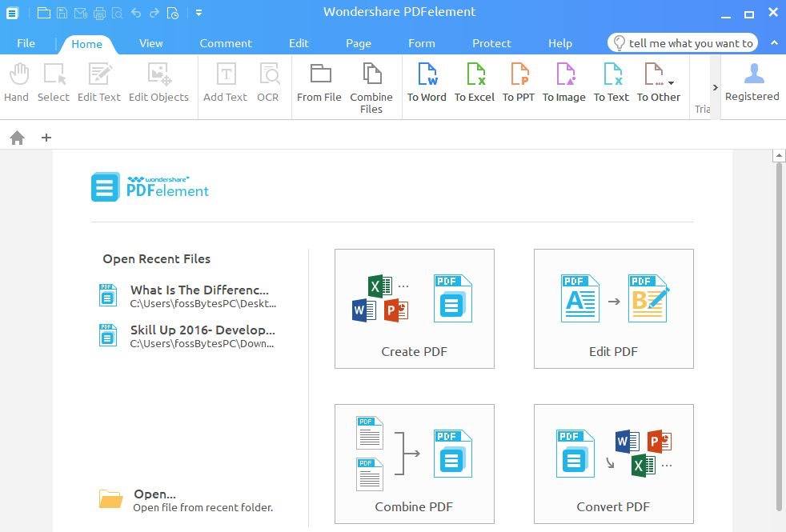Click the Create PDF tile
Image resolution: width=786 pixels, height=532 pixels.
point(414,309)
